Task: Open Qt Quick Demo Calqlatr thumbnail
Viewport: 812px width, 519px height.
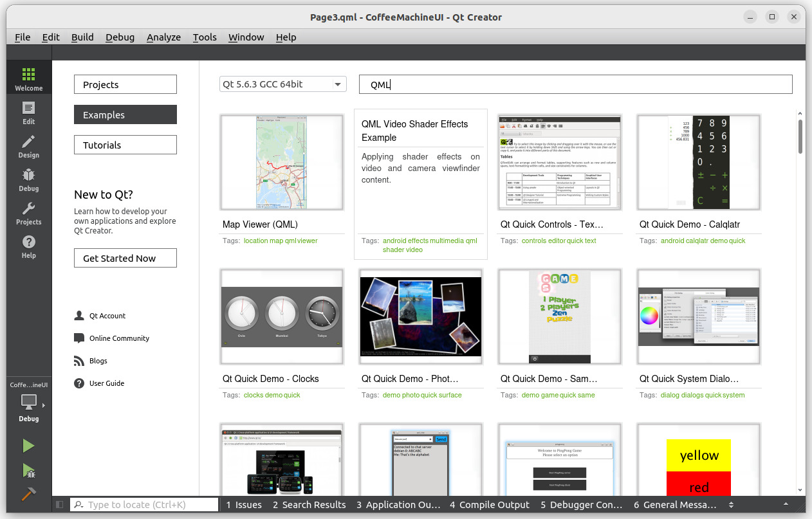Action: pos(699,162)
